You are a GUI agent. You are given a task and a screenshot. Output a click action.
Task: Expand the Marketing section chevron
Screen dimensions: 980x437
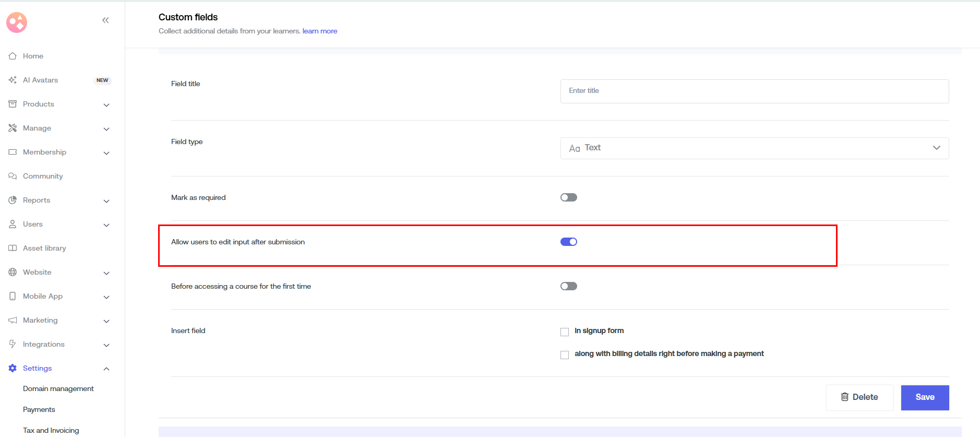(x=106, y=321)
